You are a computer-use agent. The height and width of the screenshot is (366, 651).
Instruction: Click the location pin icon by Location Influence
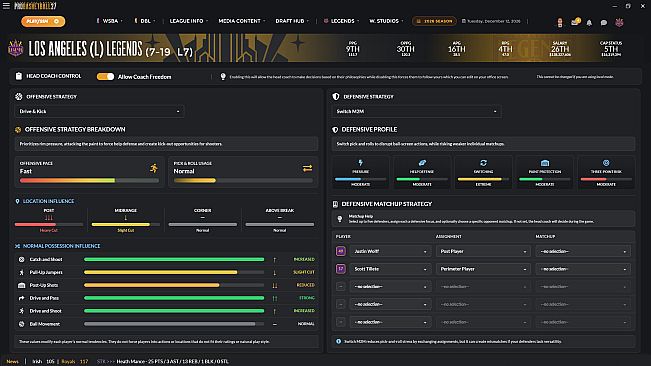point(17,201)
